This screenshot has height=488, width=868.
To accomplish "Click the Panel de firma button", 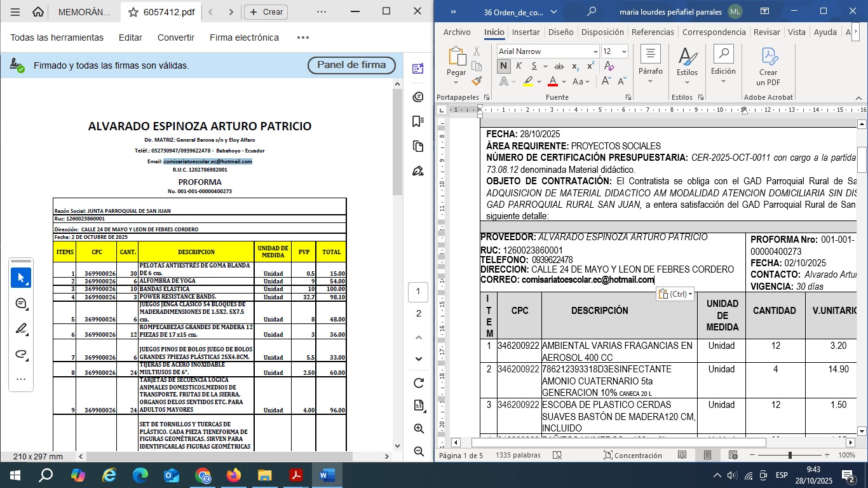I will tap(351, 65).
